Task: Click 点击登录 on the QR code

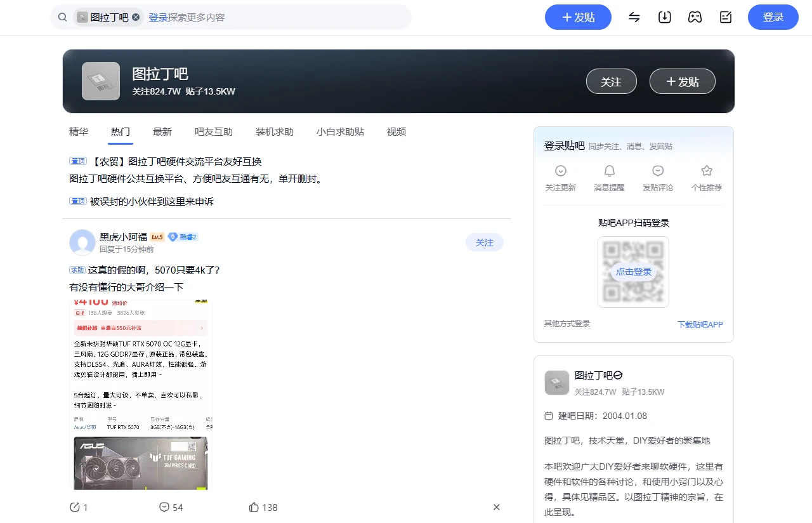Action: pyautogui.click(x=634, y=272)
